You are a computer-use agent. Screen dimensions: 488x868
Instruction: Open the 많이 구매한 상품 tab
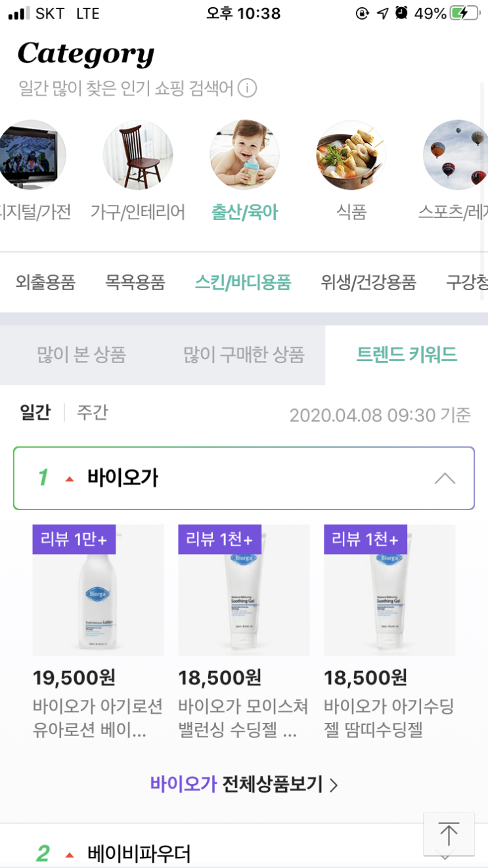(x=244, y=355)
